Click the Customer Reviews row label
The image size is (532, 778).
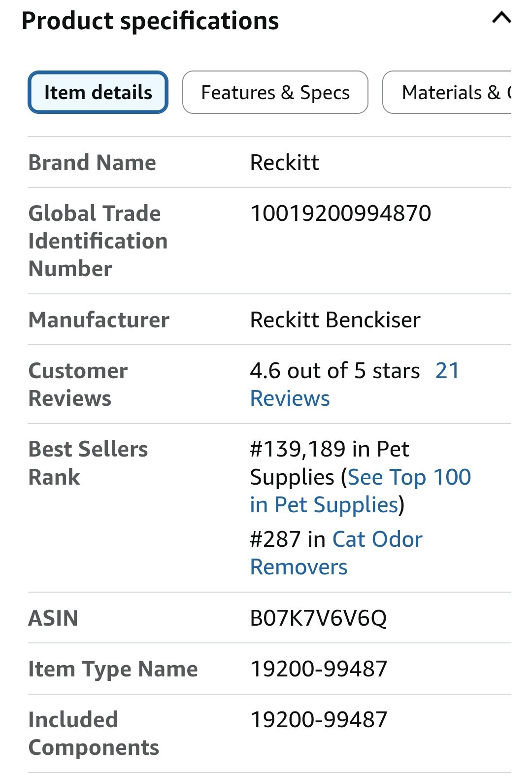78,385
